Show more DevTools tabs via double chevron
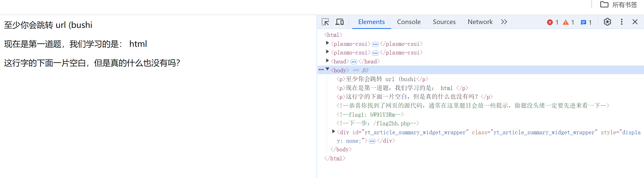The image size is (644, 178). pos(504,22)
